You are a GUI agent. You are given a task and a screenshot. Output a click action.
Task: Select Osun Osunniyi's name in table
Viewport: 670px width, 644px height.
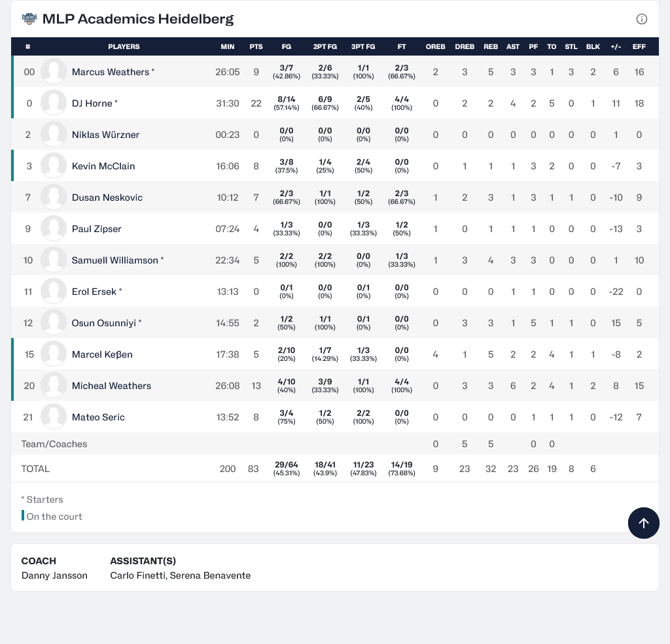(104, 323)
